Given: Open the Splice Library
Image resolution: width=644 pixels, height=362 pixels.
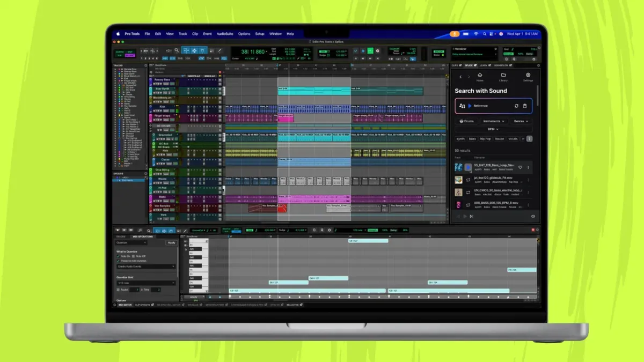Looking at the screenshot, I should click(x=503, y=77).
